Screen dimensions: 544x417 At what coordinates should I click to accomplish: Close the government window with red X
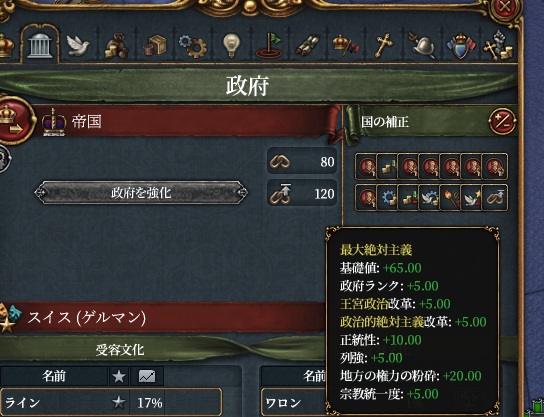(x=505, y=8)
